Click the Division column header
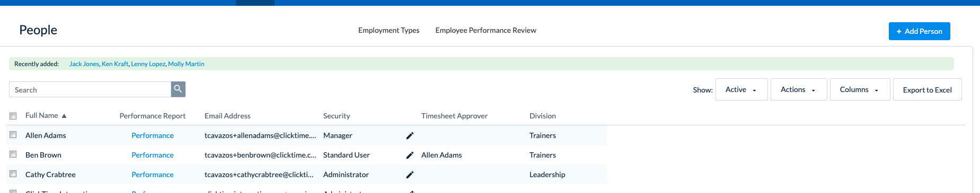 (x=543, y=116)
